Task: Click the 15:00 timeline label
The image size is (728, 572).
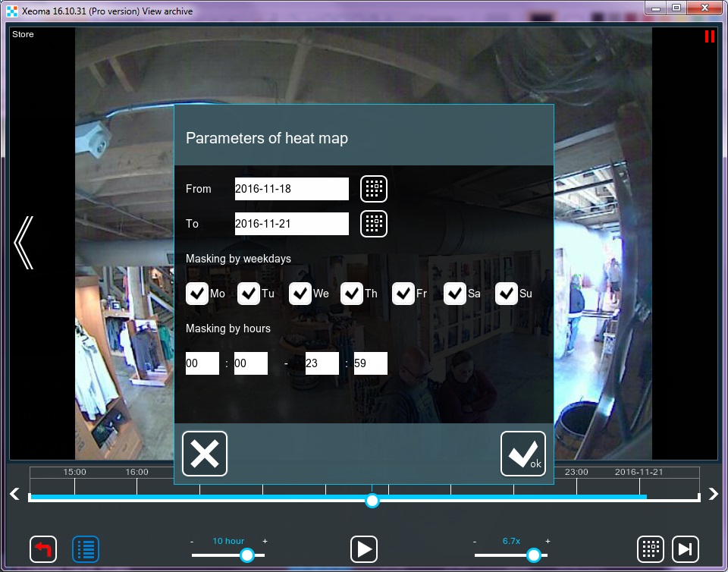Action: [75, 472]
